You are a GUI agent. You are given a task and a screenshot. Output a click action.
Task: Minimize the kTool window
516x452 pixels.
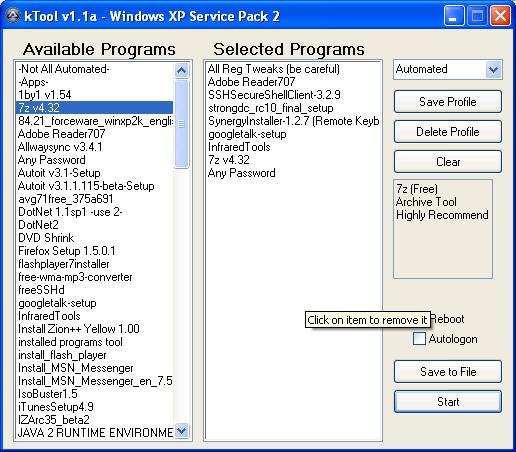coord(453,16)
